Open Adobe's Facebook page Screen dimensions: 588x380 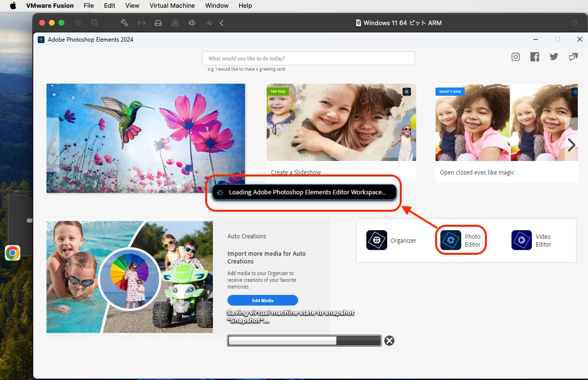click(x=535, y=57)
